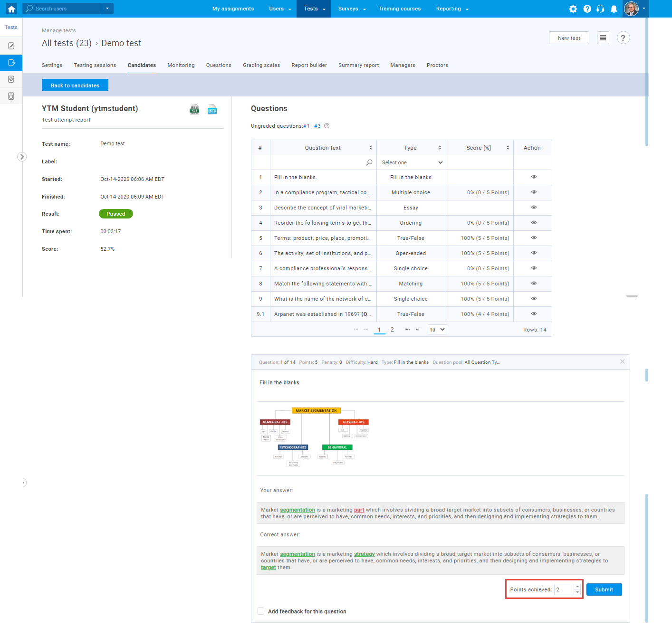Click the Back to candidates button
672x626 pixels.
(75, 85)
